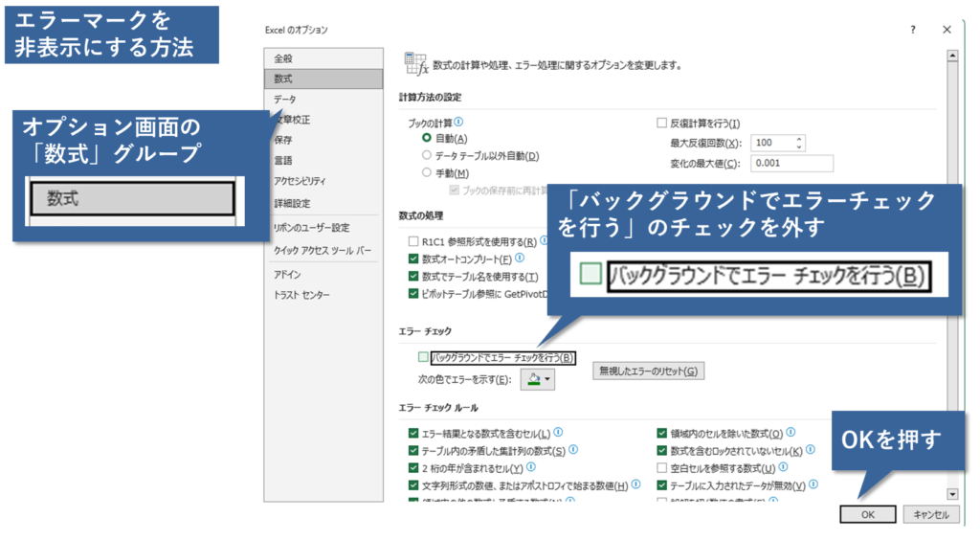Click info icon beside 領域内のセルを除いた数式
This screenshot has width=980, height=540.
(x=791, y=433)
